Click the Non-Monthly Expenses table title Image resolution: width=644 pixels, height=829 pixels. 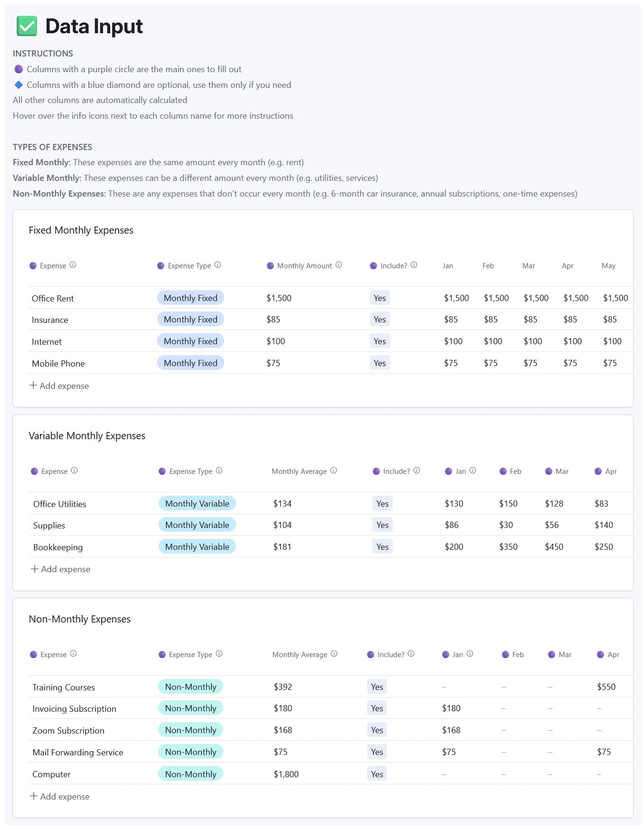tap(79, 619)
